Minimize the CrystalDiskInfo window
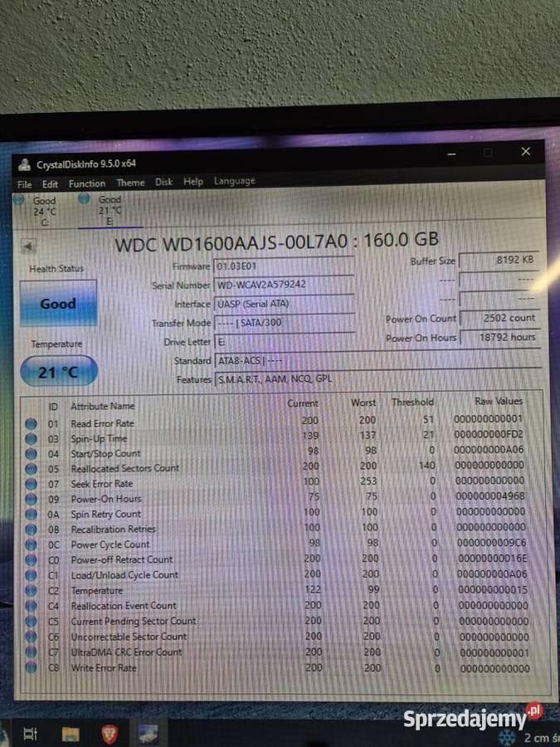 [452, 154]
